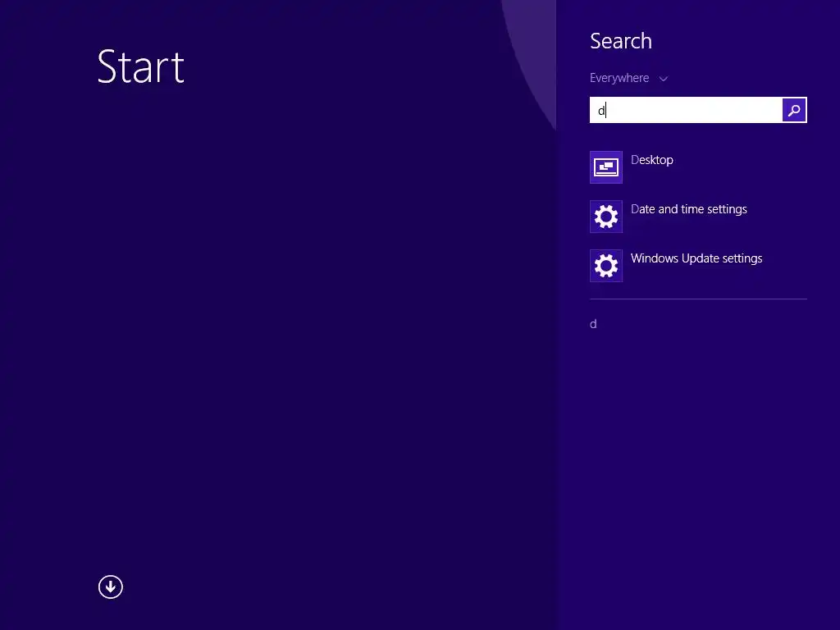Click the Windows Update settings gear icon
The height and width of the screenshot is (630, 840).
pyautogui.click(x=606, y=266)
